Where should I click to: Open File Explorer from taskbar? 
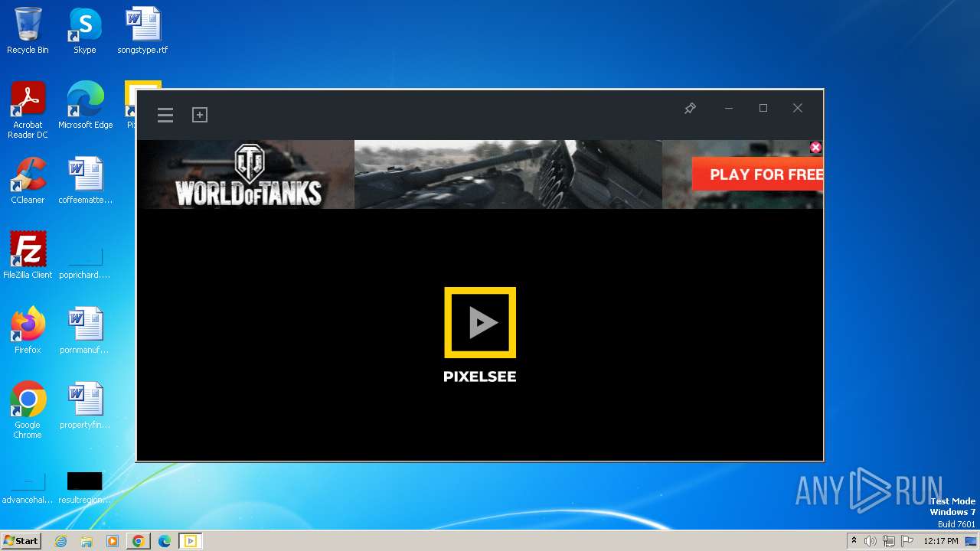click(87, 541)
